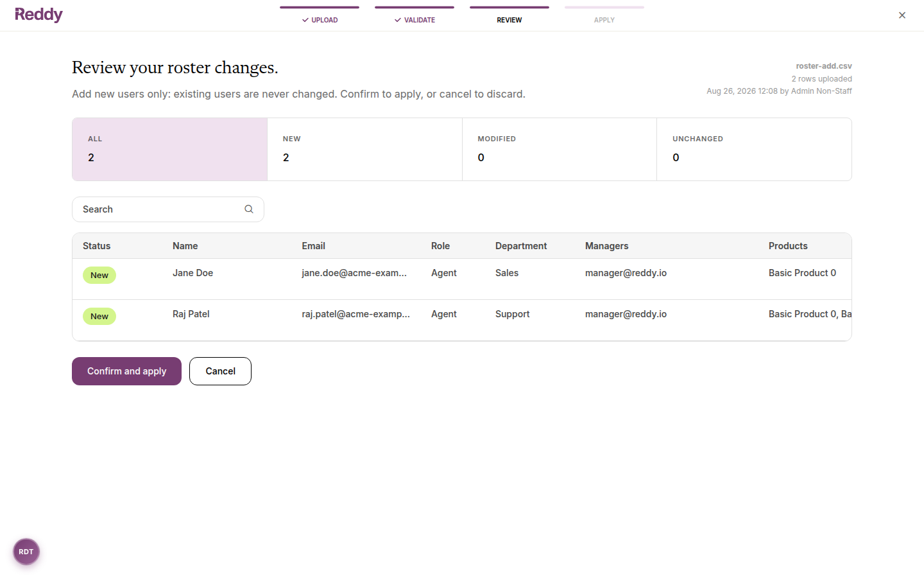Select the Raj Patel name cell

pos(191,314)
